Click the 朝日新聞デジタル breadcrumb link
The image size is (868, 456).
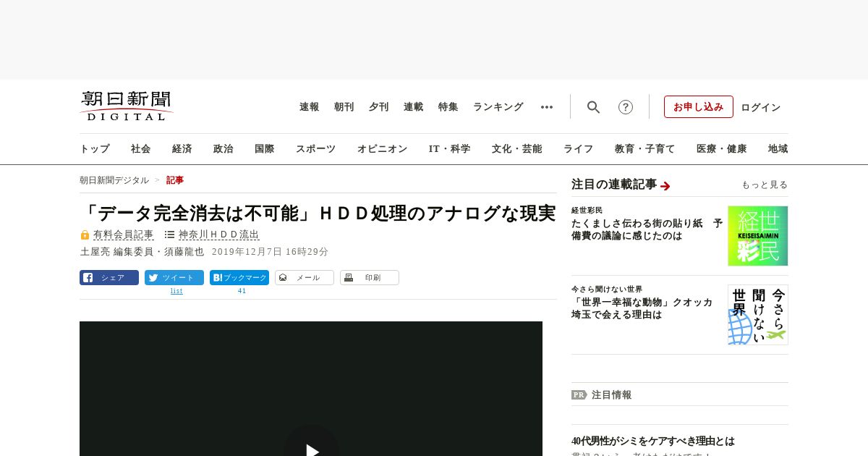tap(114, 180)
